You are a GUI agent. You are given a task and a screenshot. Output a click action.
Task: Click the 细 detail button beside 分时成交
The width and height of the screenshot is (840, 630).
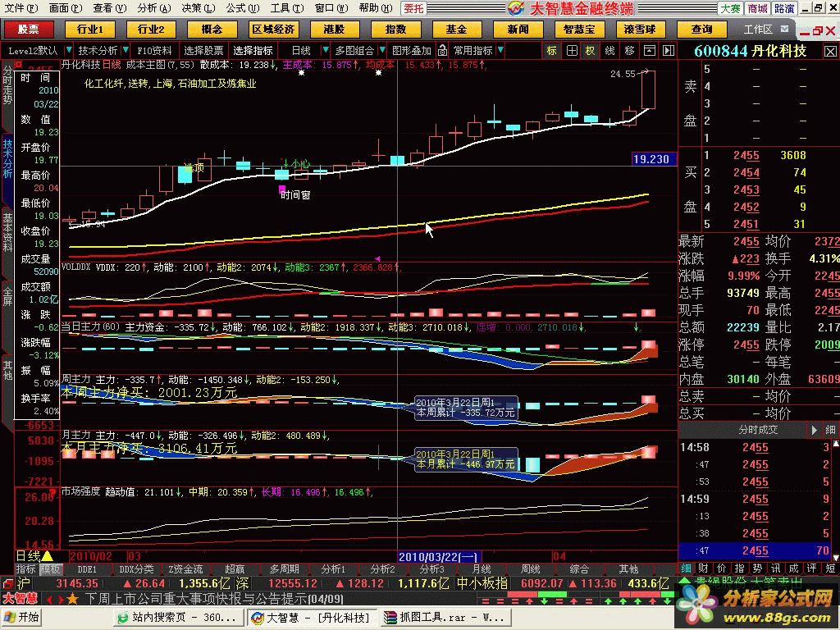point(830,430)
